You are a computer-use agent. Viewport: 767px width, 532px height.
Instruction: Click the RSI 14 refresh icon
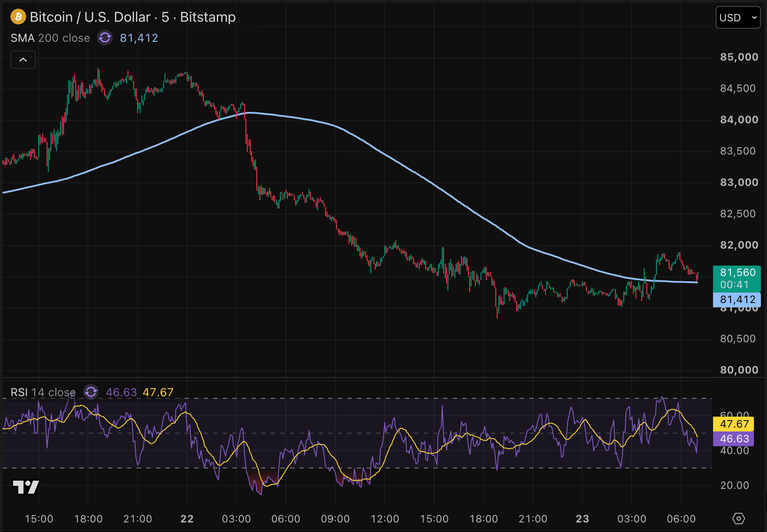click(91, 392)
